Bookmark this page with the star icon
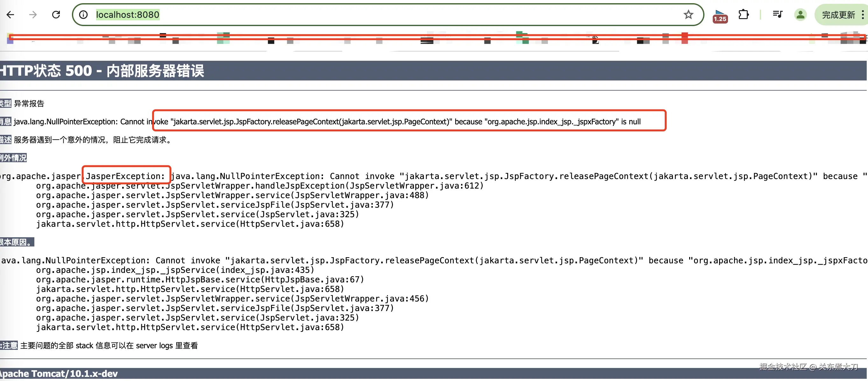 688,15
